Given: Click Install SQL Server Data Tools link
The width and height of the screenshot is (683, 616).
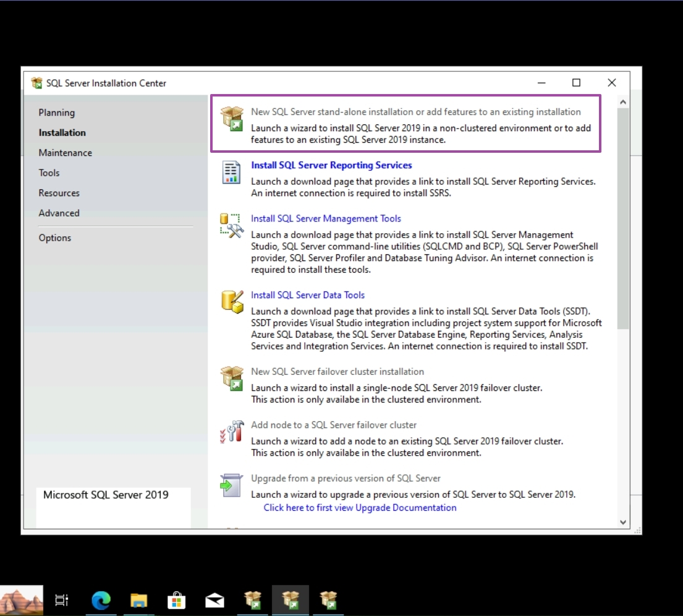Looking at the screenshot, I should tap(308, 295).
